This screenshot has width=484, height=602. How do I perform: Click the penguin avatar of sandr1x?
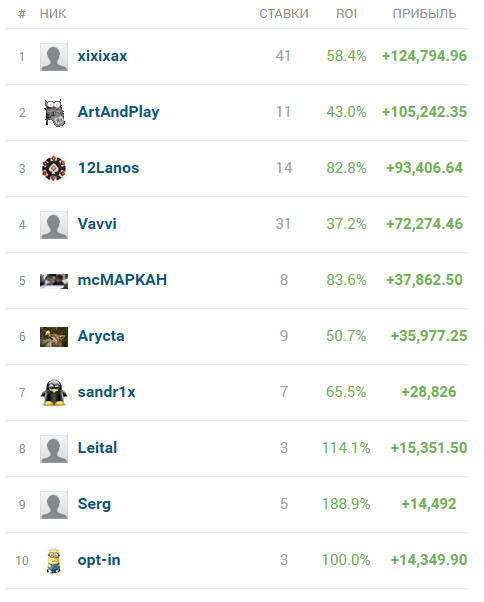tap(54, 392)
